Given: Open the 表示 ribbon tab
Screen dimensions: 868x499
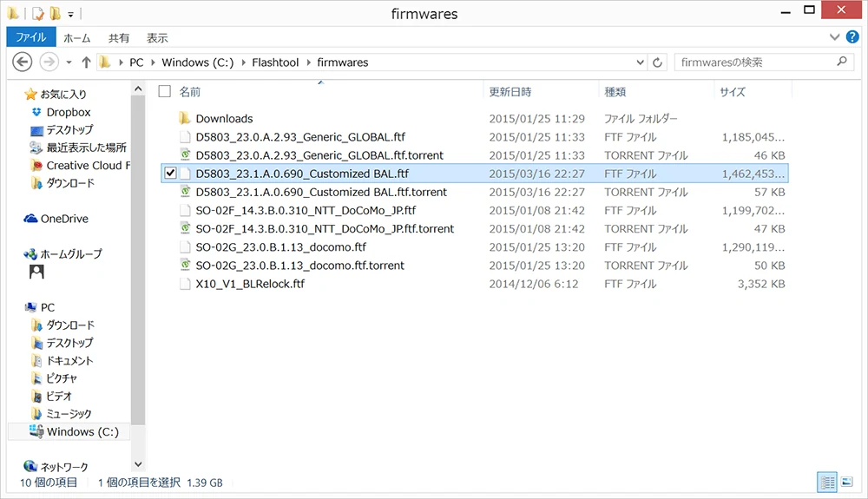Looking at the screenshot, I should tap(156, 37).
